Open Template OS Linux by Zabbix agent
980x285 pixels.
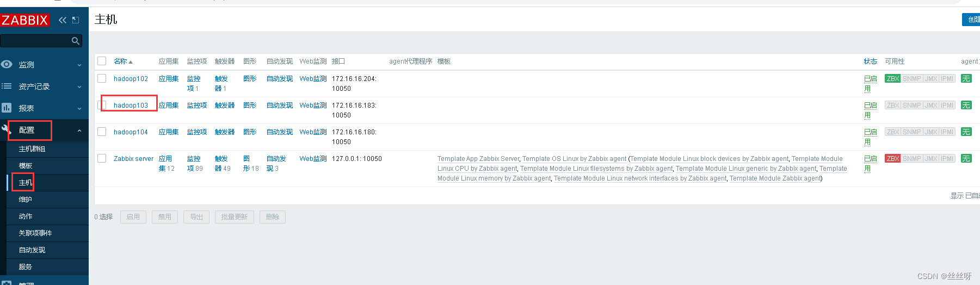click(574, 159)
